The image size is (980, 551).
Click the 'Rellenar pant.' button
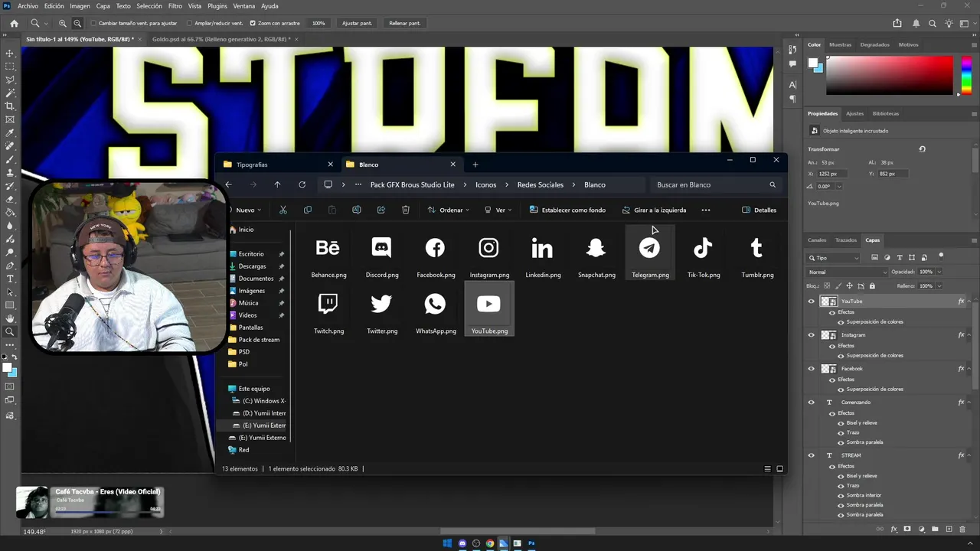pos(404,23)
